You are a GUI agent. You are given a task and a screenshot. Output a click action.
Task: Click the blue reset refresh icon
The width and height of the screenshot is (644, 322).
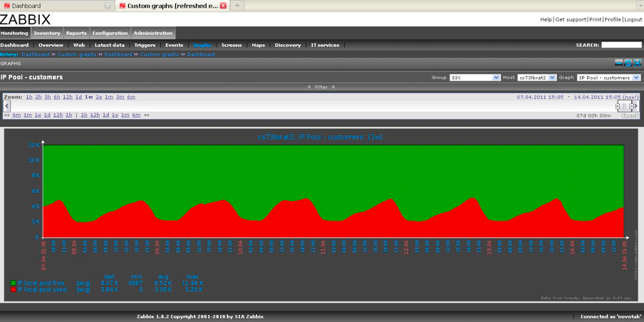[x=628, y=63]
